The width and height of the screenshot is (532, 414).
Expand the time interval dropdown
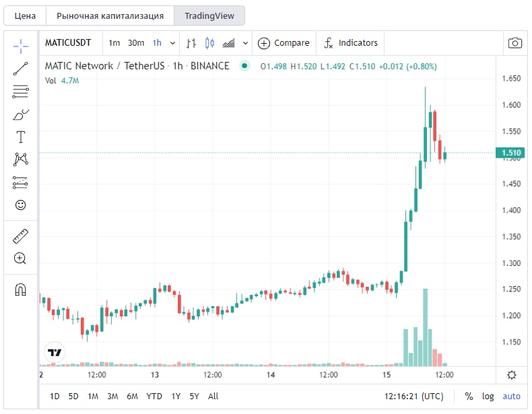[172, 43]
